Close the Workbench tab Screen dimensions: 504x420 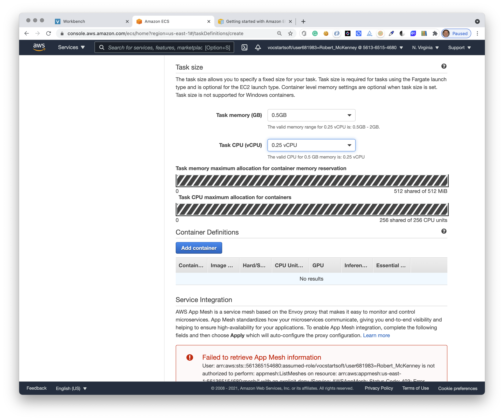coord(127,22)
